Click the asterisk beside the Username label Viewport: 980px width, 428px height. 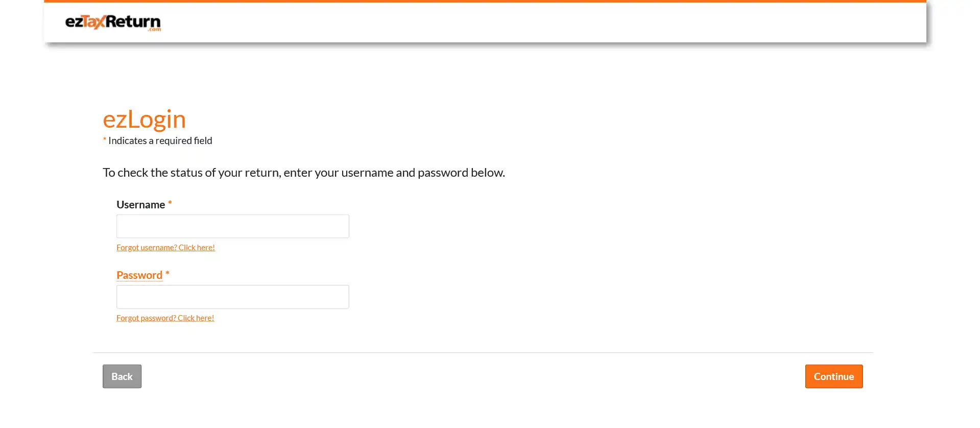170,203
